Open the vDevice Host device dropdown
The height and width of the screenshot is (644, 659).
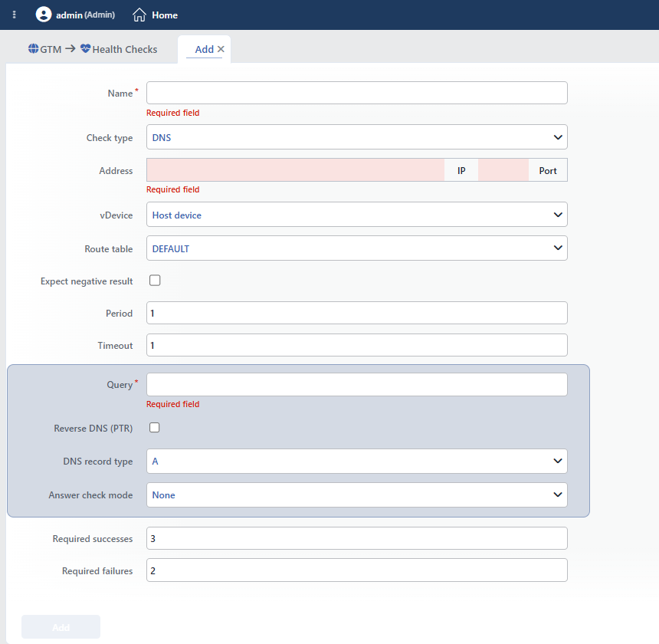pyautogui.click(x=357, y=215)
